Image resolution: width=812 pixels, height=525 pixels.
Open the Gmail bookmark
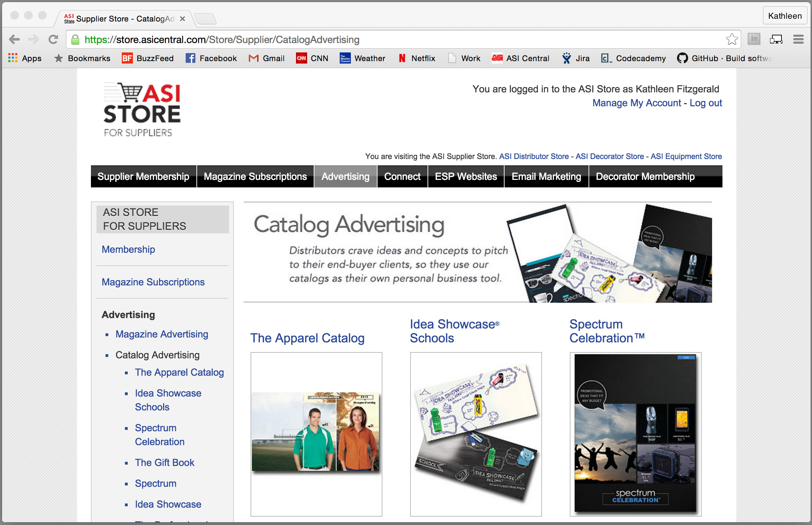(267, 58)
